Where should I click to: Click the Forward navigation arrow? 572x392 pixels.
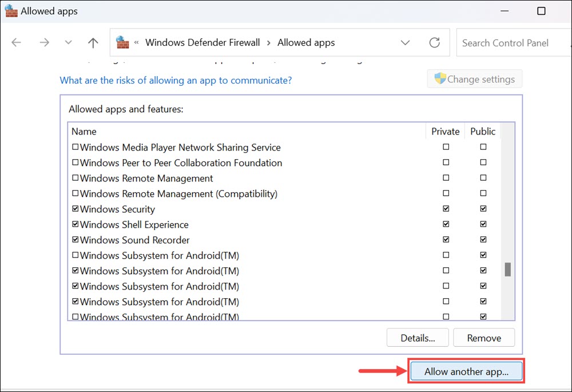(44, 43)
